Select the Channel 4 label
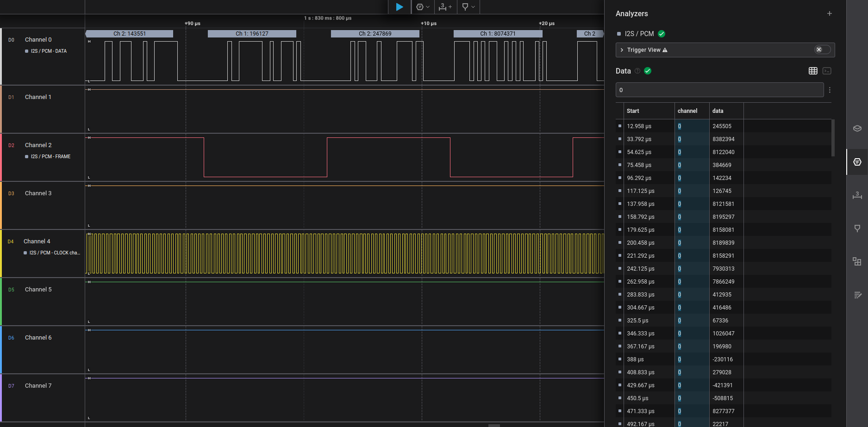868x427 pixels. 37,241
